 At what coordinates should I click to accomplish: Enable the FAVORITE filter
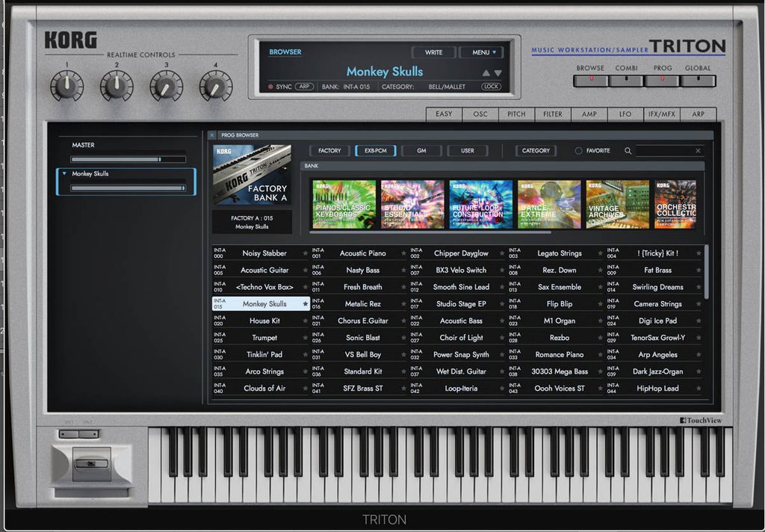click(x=589, y=150)
